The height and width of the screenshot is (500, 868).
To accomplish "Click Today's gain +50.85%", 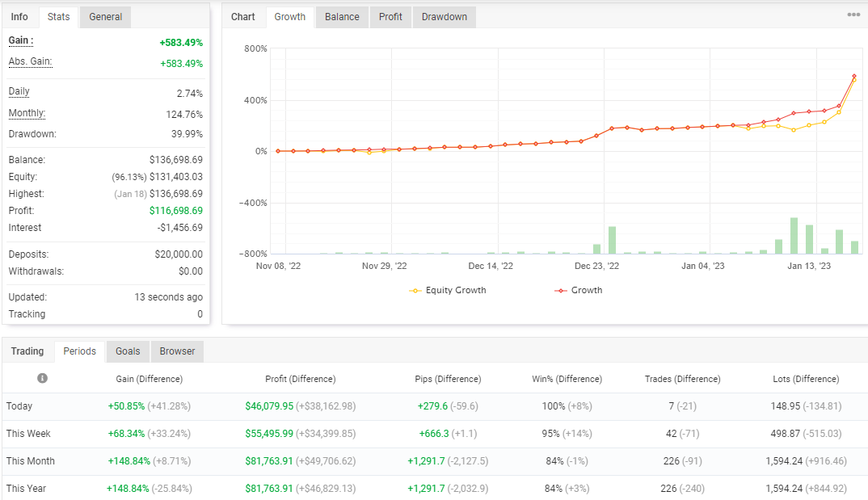I will (x=126, y=406).
